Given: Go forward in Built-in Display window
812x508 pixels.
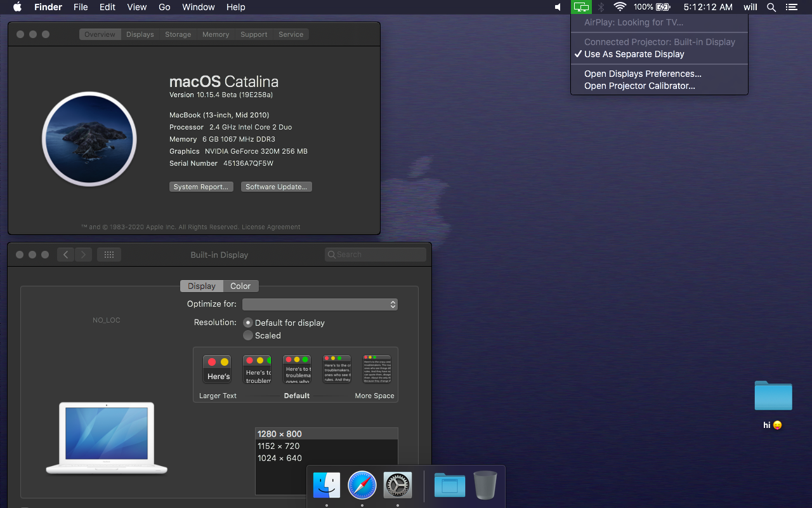Looking at the screenshot, I should pyautogui.click(x=84, y=255).
